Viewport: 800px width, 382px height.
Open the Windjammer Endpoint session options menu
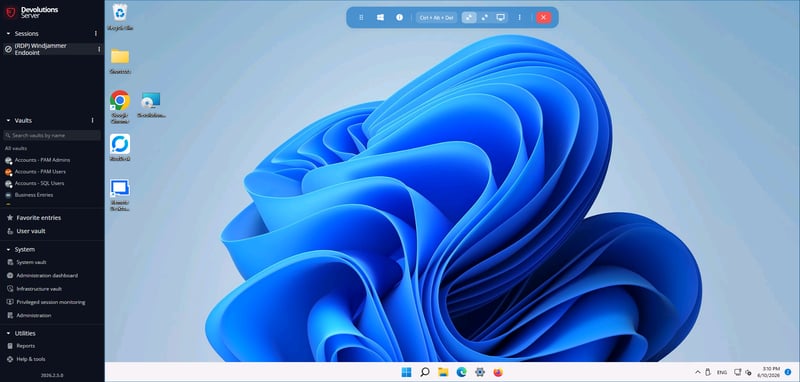pyautogui.click(x=99, y=49)
